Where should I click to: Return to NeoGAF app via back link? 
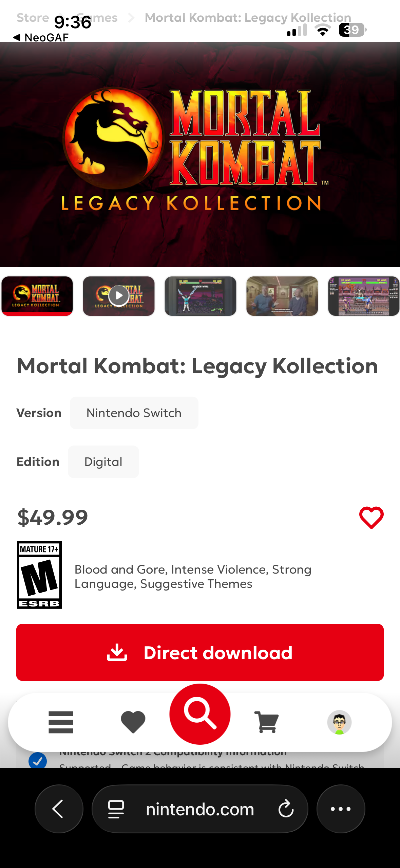(x=41, y=37)
